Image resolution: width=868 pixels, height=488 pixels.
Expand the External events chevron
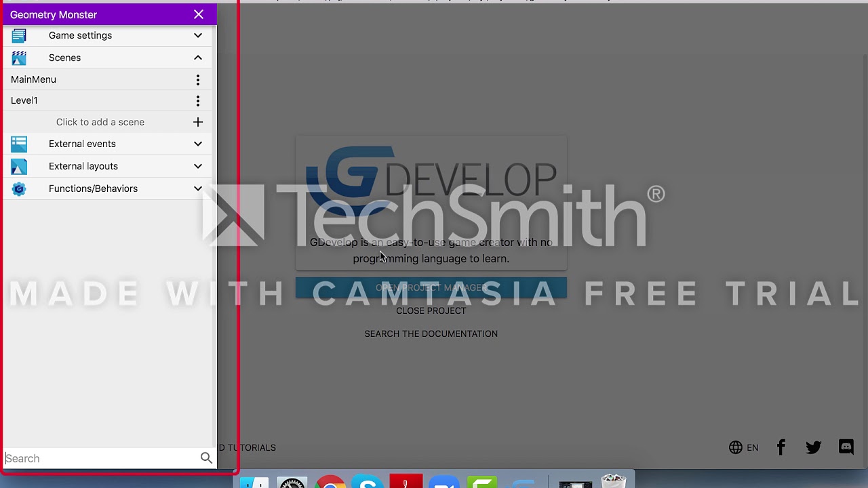[x=198, y=144]
